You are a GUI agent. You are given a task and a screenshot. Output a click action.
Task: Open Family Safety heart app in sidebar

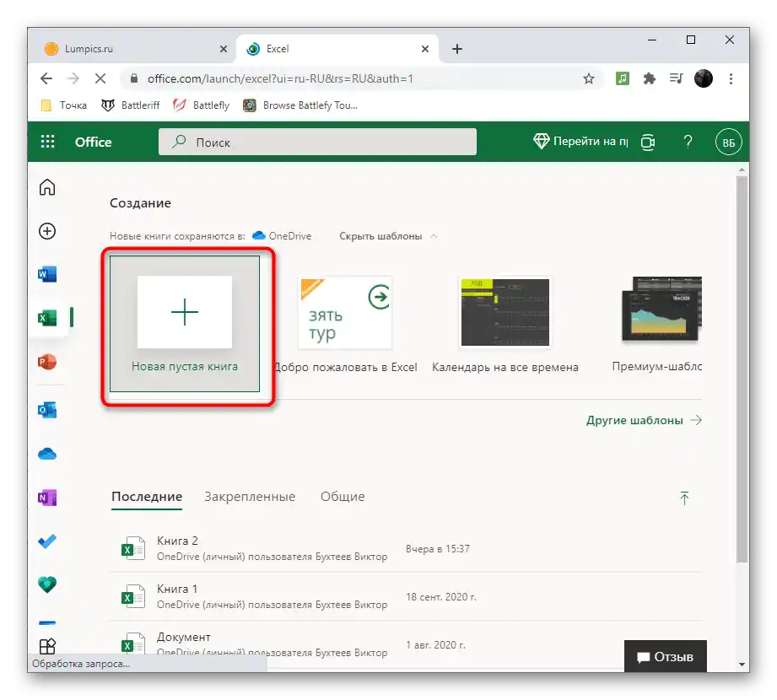[47, 584]
